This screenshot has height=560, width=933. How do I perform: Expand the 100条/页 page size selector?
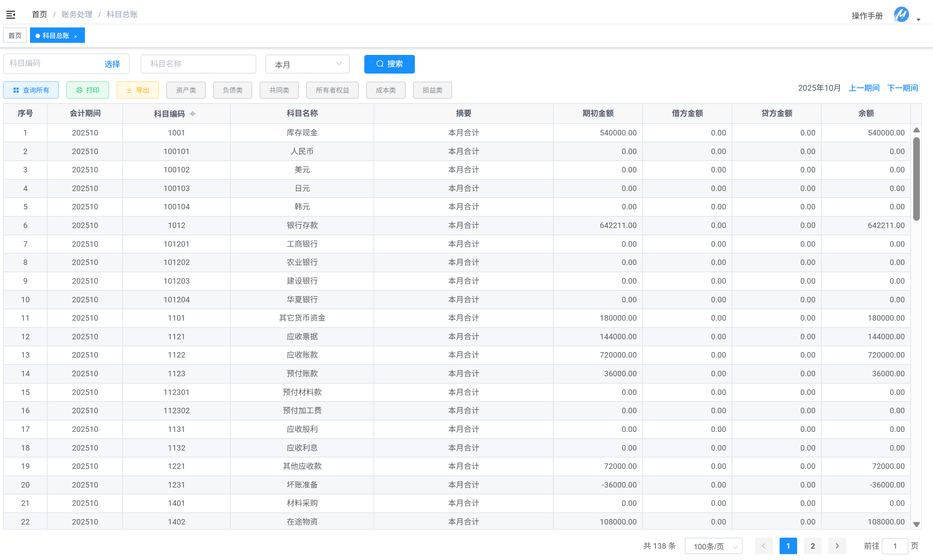713,546
